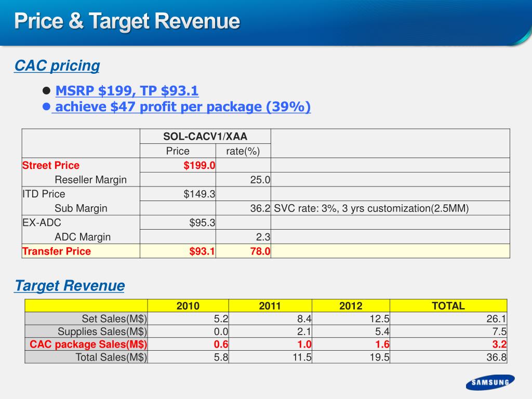532x399 pixels.
Task: Click the 'TOTAL' column header
Action: (x=448, y=306)
